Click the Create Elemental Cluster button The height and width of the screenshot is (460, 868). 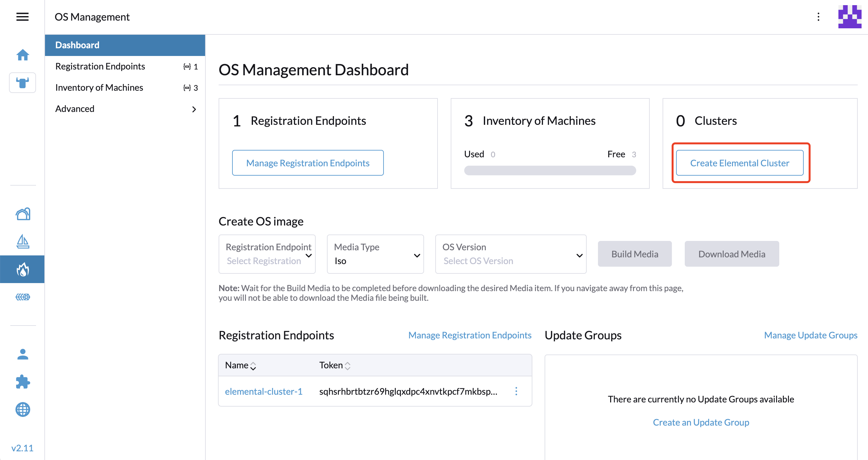pos(739,163)
